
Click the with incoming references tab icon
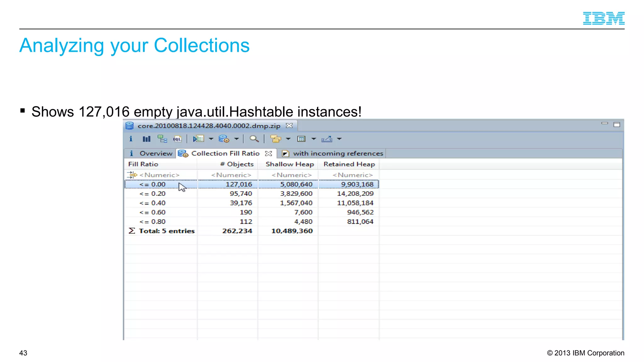pyautogui.click(x=285, y=153)
